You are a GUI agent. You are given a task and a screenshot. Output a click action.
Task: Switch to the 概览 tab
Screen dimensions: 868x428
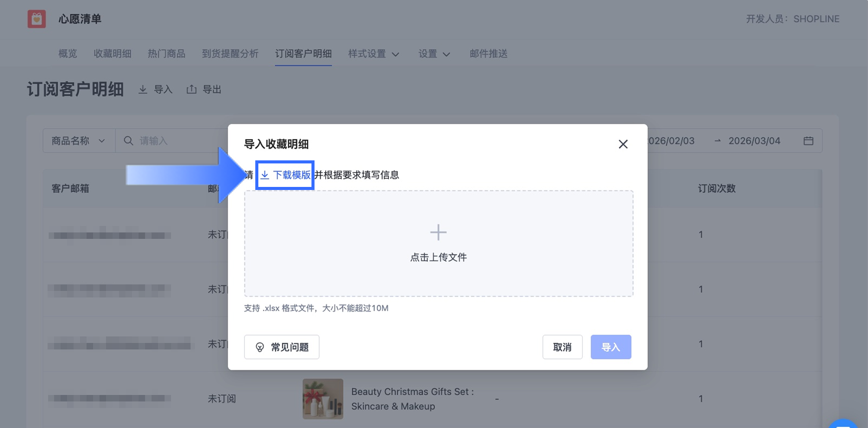(x=68, y=54)
